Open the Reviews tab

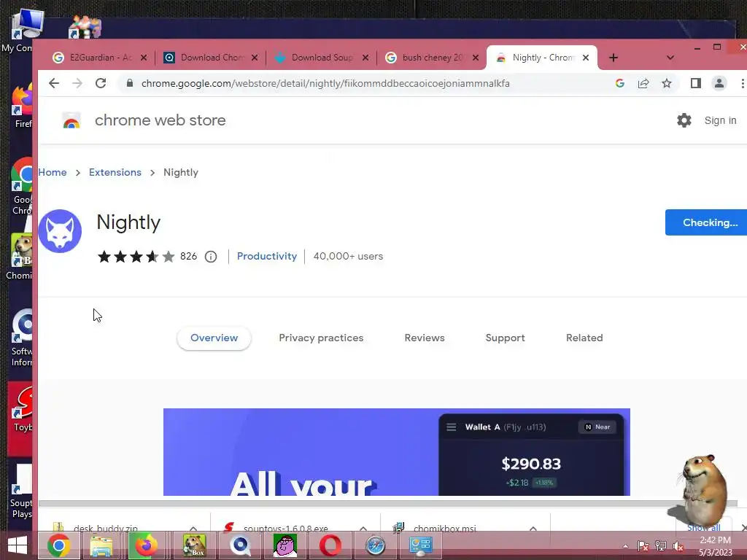425,338
